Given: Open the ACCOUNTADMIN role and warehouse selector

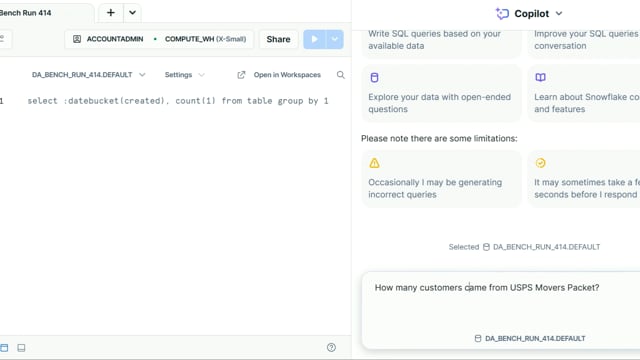Looking at the screenshot, I should [159, 39].
